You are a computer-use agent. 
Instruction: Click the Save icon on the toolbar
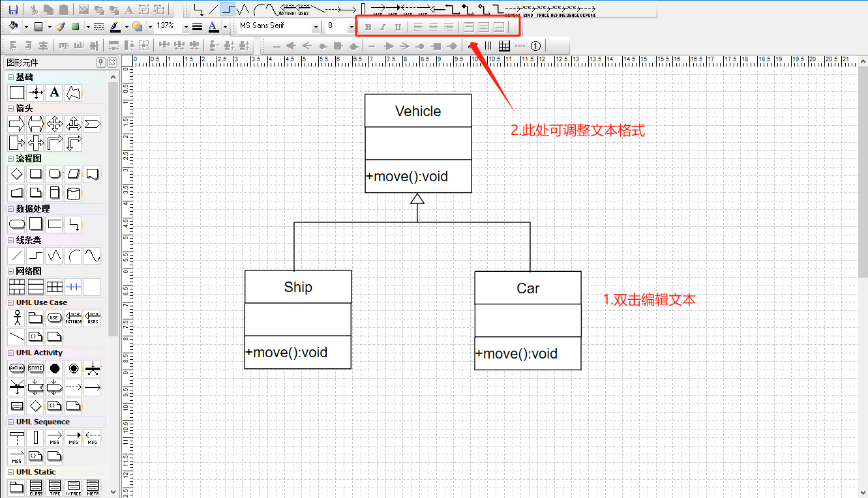coord(12,8)
